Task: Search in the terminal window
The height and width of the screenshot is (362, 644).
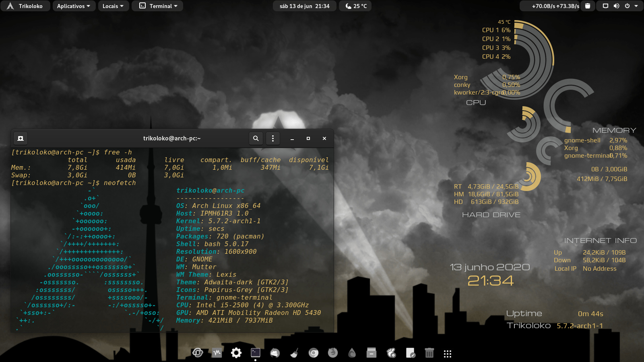Action: pos(256,138)
